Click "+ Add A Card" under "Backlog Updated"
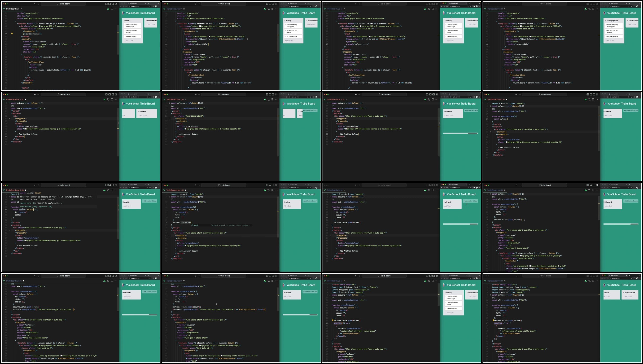The width and height of the screenshot is (643, 364). [x=610, y=41]
